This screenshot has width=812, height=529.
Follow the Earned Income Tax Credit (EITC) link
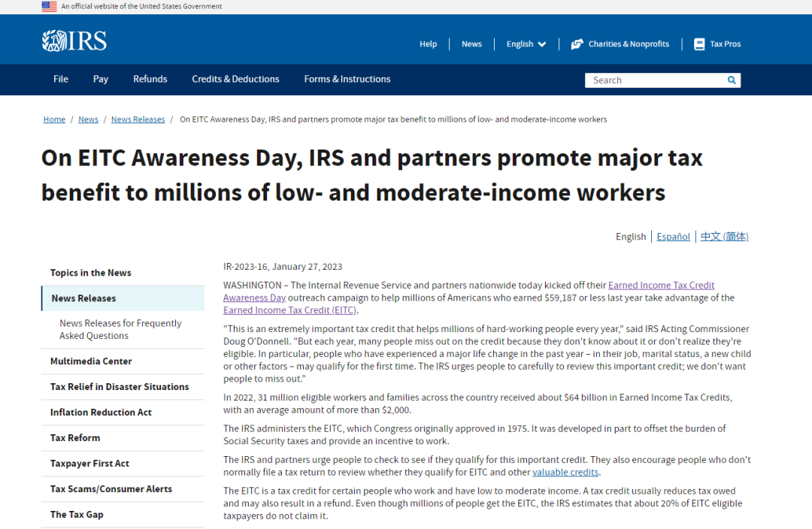[x=290, y=310]
